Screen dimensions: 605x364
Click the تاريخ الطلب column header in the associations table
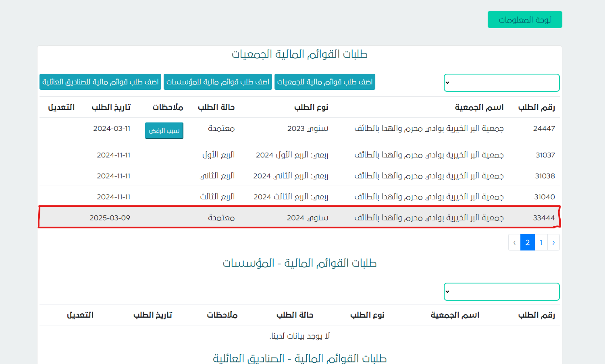(111, 107)
